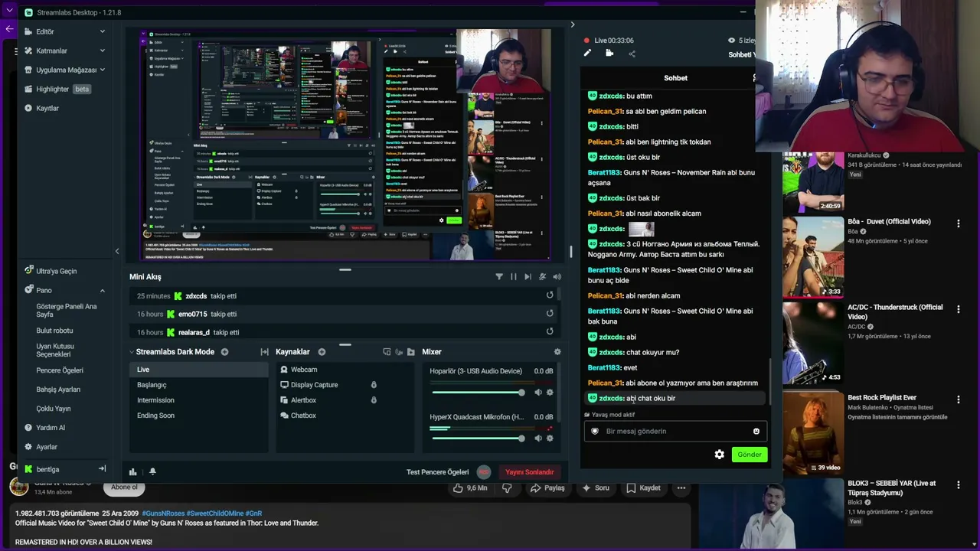The height and width of the screenshot is (551, 980).
Task: Select the Display Capture source
Action: [343, 385]
